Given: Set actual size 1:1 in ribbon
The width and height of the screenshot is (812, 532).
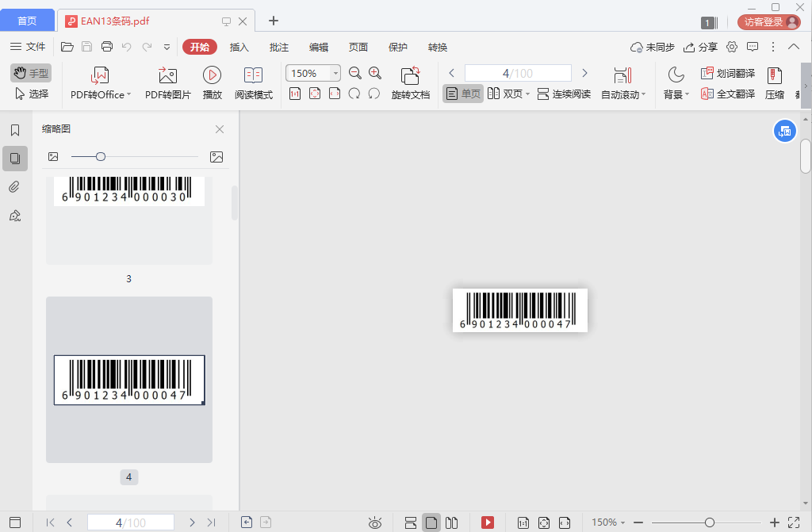Looking at the screenshot, I should pyautogui.click(x=295, y=94).
